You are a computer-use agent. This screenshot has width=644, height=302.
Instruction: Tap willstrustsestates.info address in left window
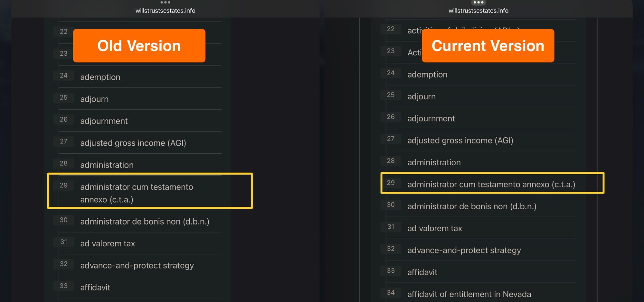tap(165, 11)
